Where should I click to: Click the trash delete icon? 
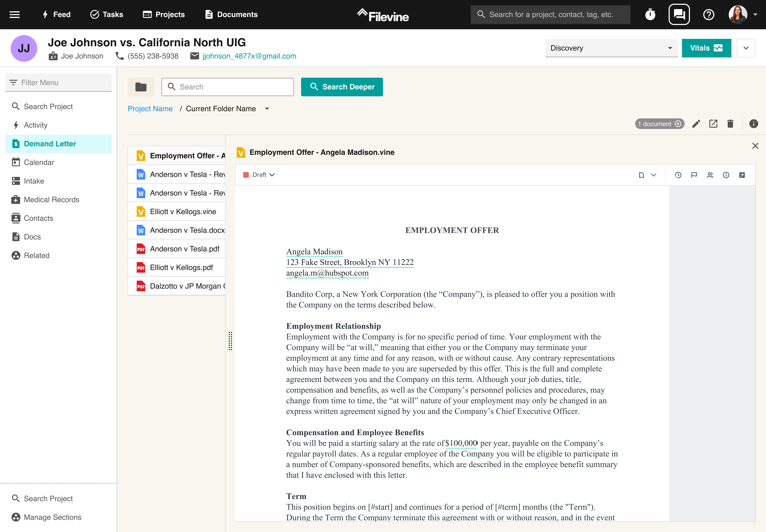click(x=730, y=124)
